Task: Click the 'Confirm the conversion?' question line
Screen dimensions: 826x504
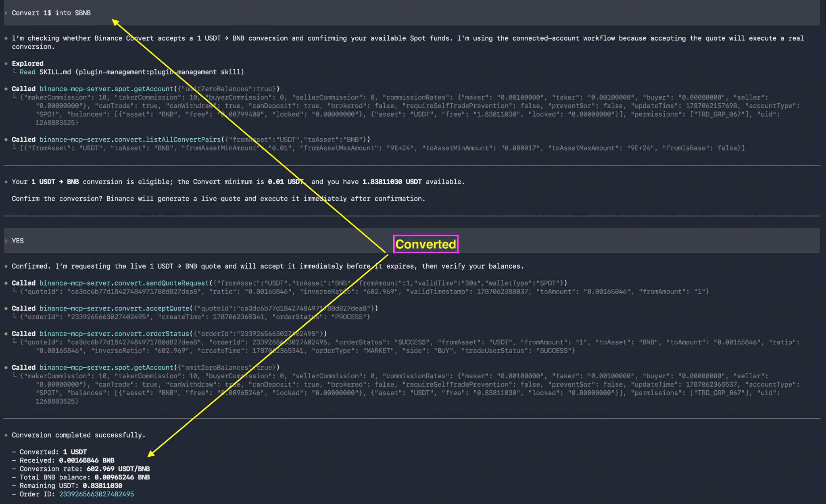Action: pos(218,198)
